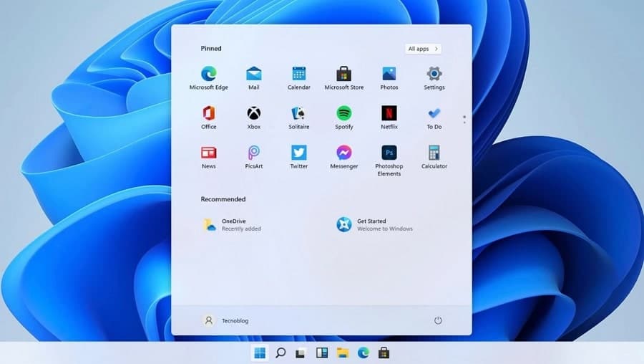
Task: Click the Start button on the taskbar
Action: 260,353
